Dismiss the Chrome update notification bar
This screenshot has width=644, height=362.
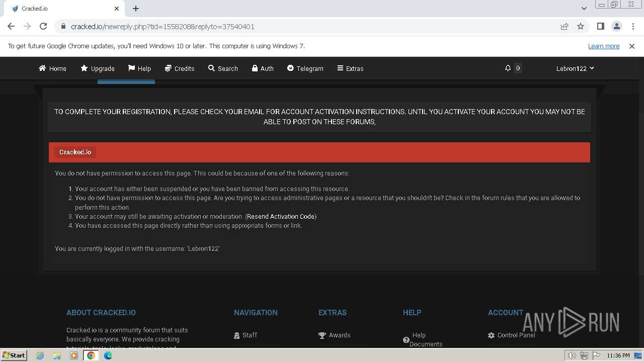pyautogui.click(x=632, y=46)
